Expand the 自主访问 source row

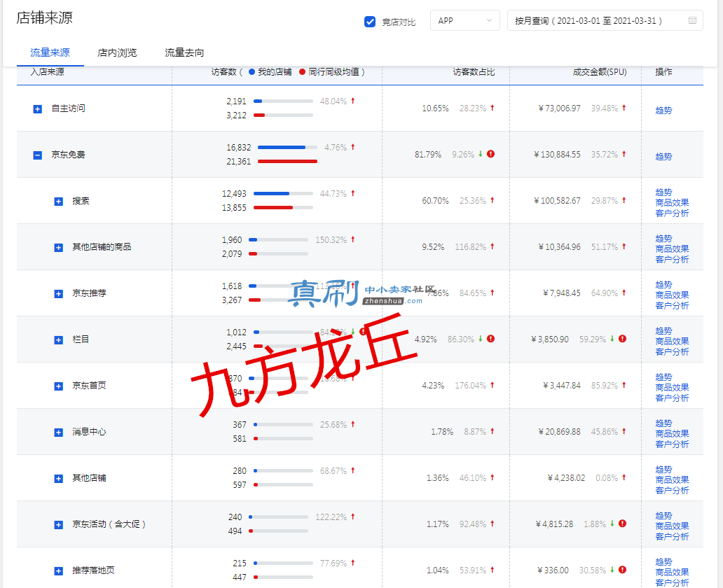(38, 109)
